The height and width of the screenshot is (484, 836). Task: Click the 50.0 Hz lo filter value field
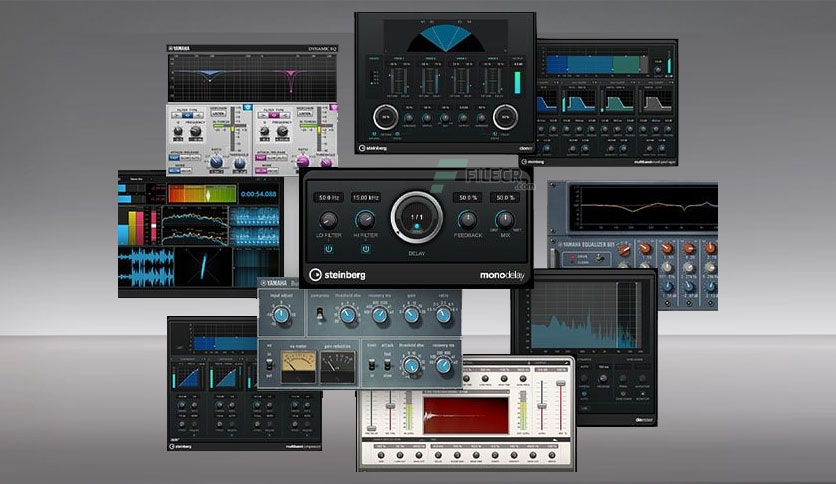click(x=328, y=198)
